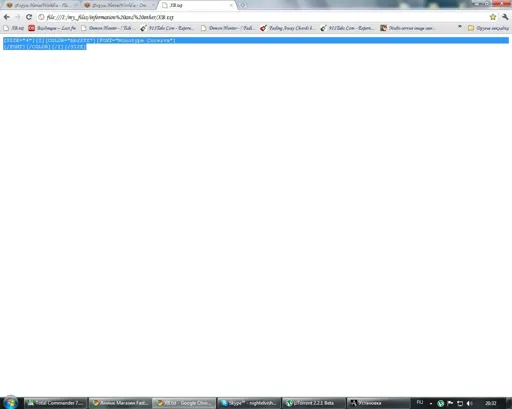Open the first 911Tabs.Com bookmark
Image resolution: width=512 pixels, height=409 pixels.
[x=167, y=28]
